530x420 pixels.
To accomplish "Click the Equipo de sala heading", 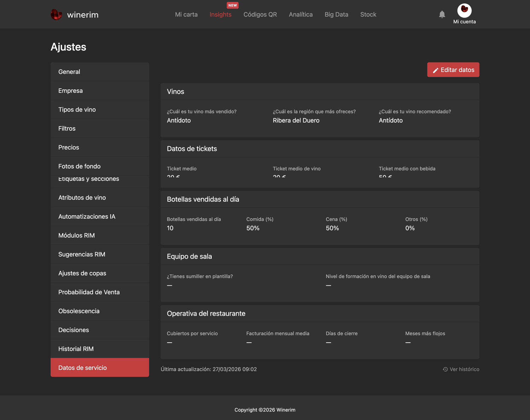I will pos(189,256).
